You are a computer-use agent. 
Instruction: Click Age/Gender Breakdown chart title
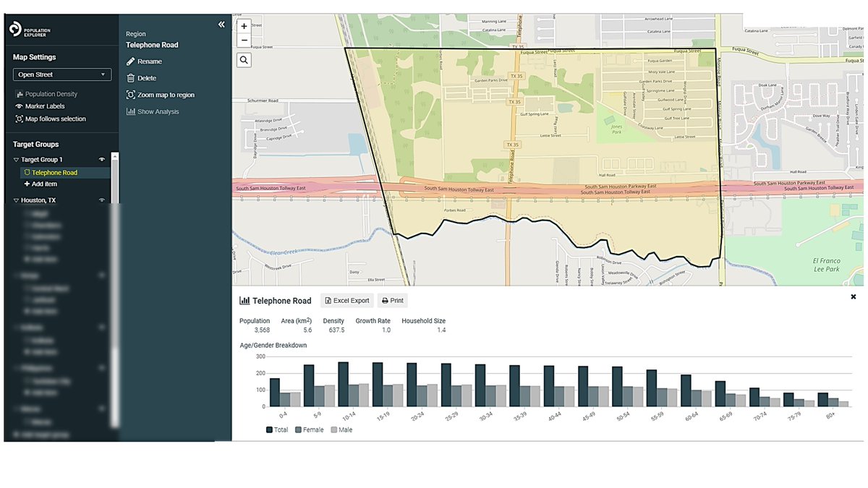[273, 346]
